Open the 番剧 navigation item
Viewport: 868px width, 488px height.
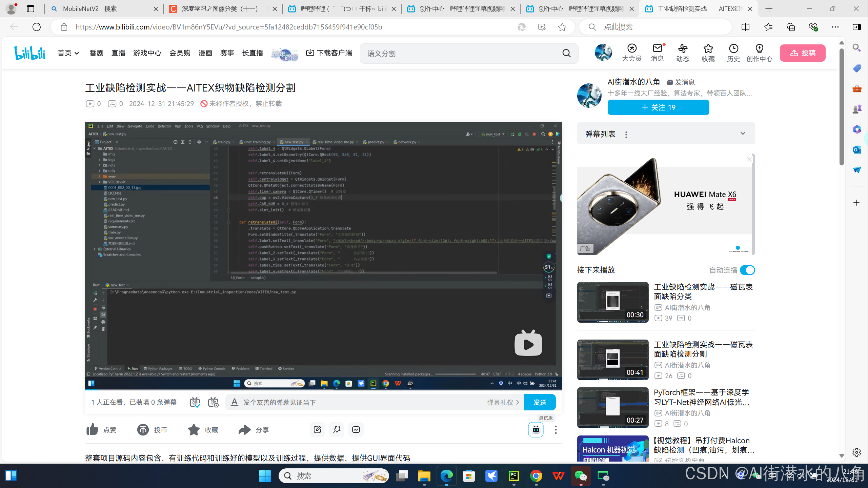tap(96, 53)
